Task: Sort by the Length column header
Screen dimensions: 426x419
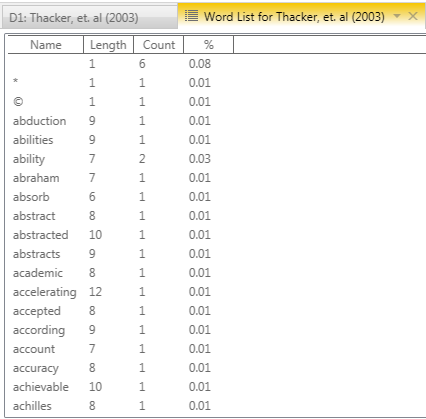Action: [x=108, y=45]
